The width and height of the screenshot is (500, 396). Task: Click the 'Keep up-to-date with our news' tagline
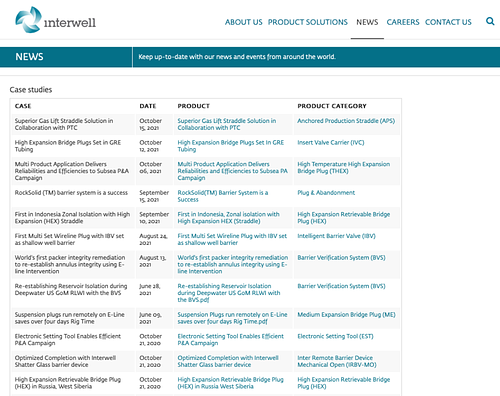pos(237,57)
